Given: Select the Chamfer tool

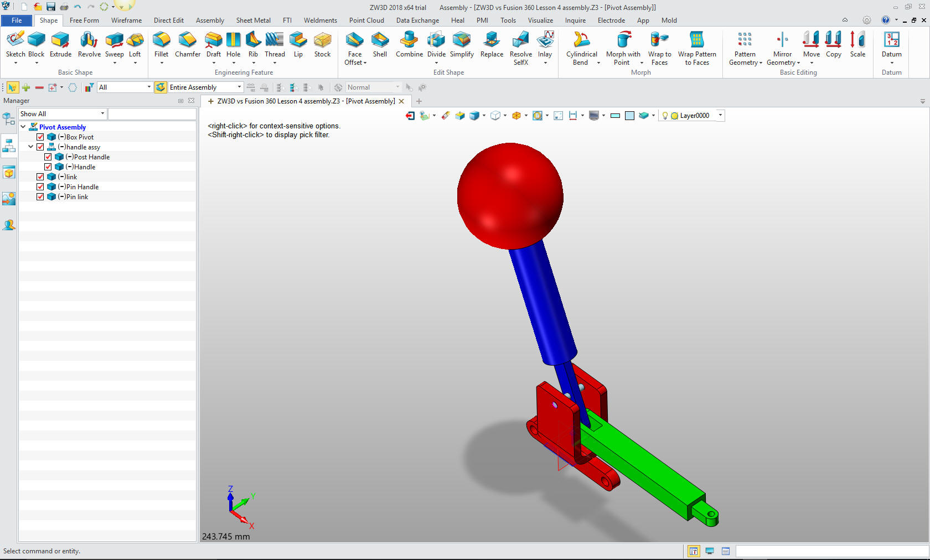Looking at the screenshot, I should [188, 44].
